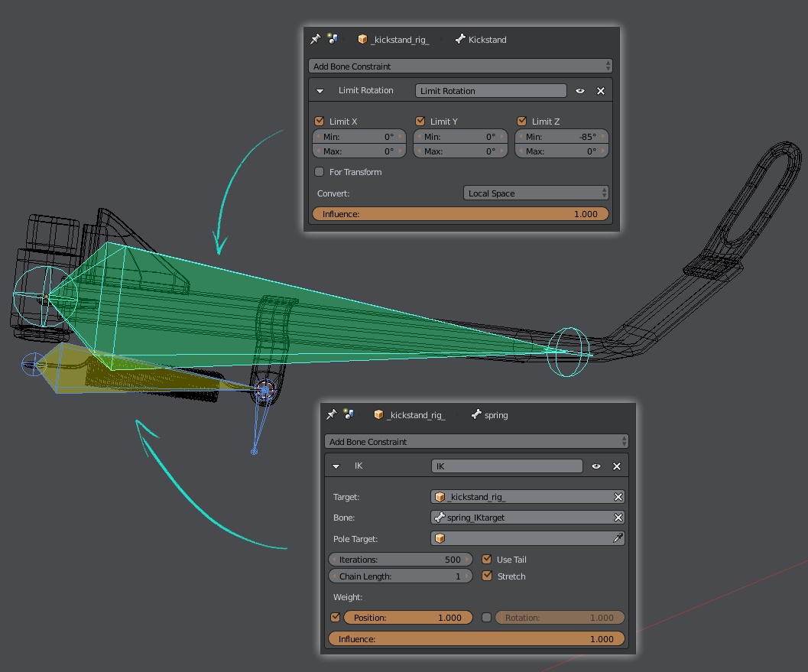Collapse the Limit Rotation constraint panel
Viewport: 808px width, 672px height.
320,91
